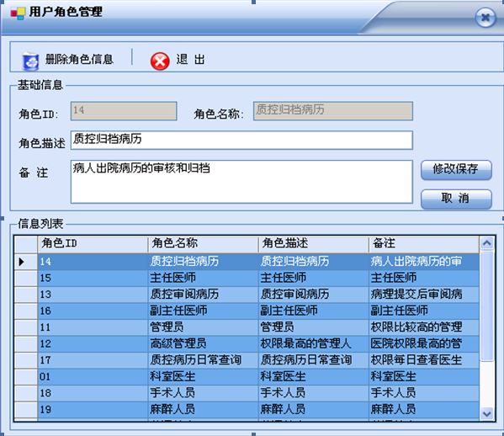Click the row selector arrow for row 14

26,262
